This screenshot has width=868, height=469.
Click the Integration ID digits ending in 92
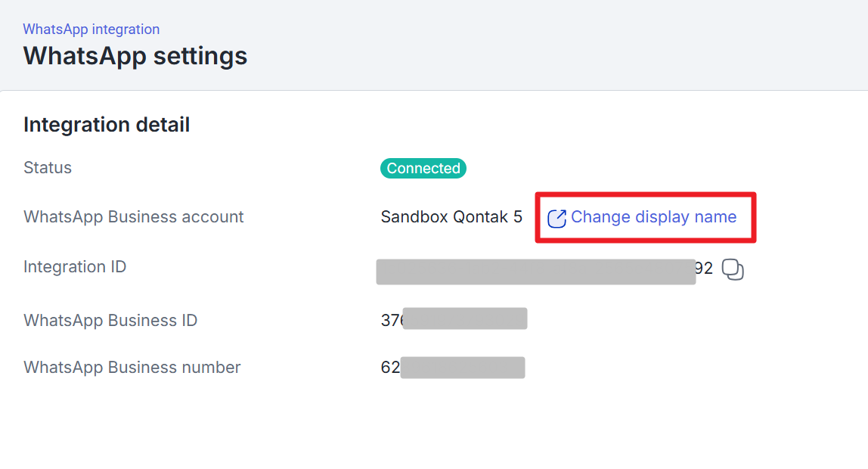(x=704, y=269)
